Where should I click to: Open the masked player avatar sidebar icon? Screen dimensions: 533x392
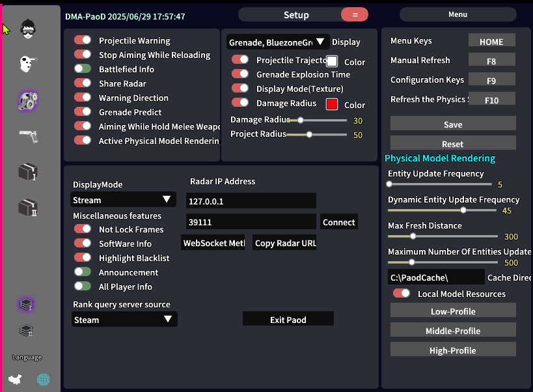[28, 29]
